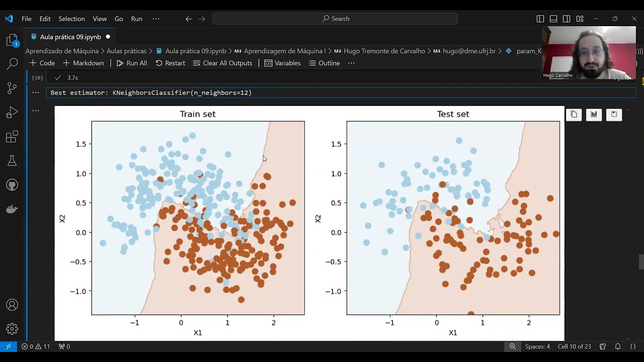Viewport: 644px width, 362px height.
Task: Add a new Markdown cell
Action: click(84, 63)
